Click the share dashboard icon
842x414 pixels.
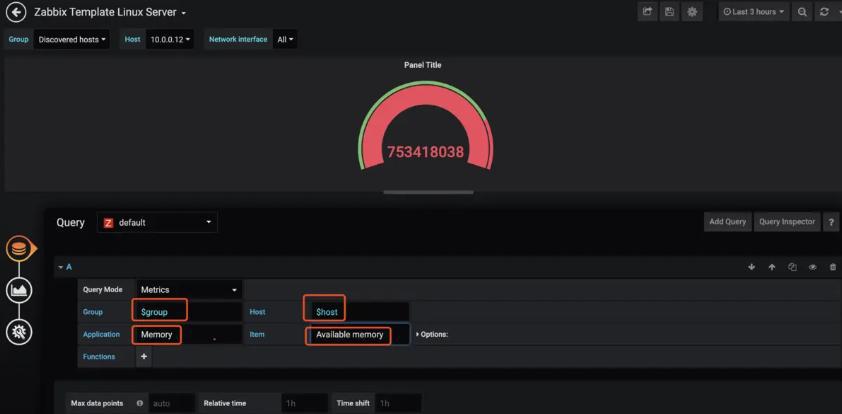[x=647, y=12]
